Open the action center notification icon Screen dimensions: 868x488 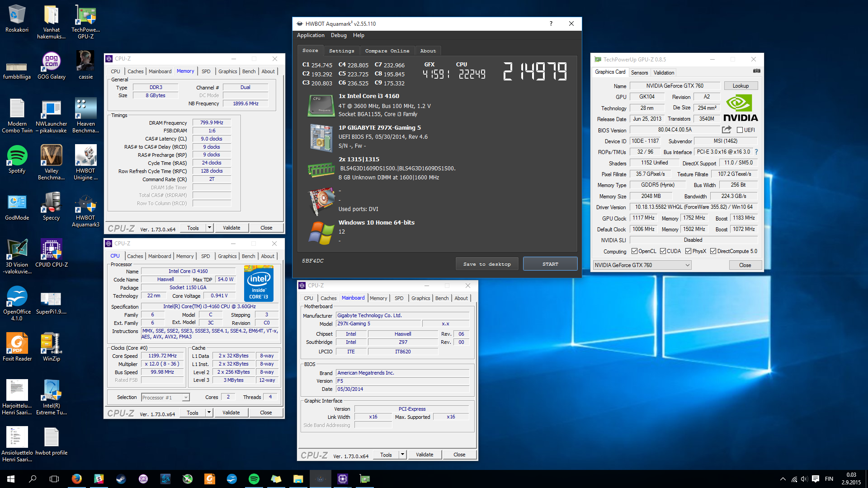pyautogui.click(x=816, y=479)
